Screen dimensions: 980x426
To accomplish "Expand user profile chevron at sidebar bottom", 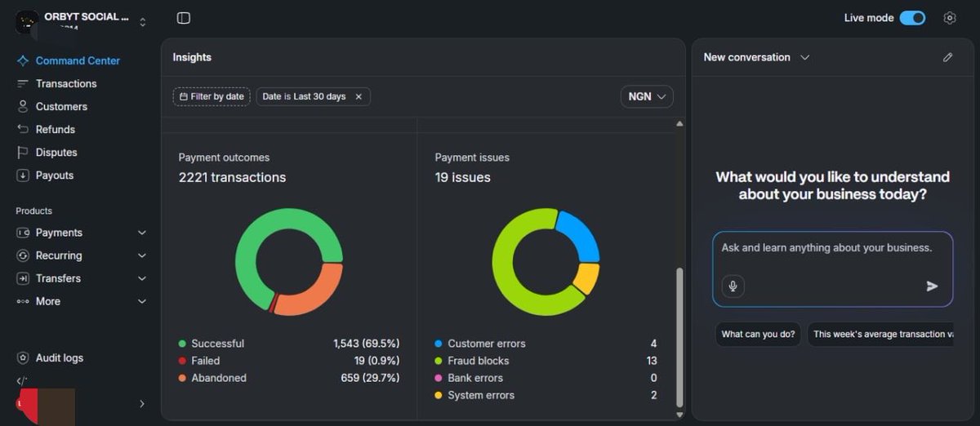I will point(142,404).
